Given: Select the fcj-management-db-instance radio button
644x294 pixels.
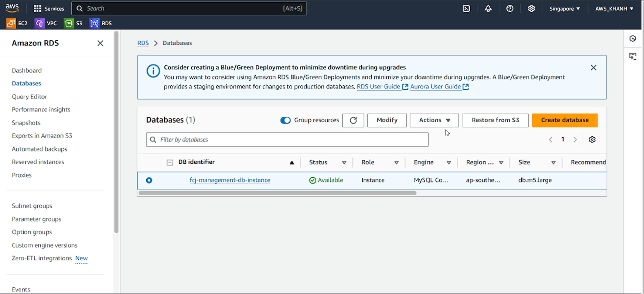Looking at the screenshot, I should coord(149,180).
